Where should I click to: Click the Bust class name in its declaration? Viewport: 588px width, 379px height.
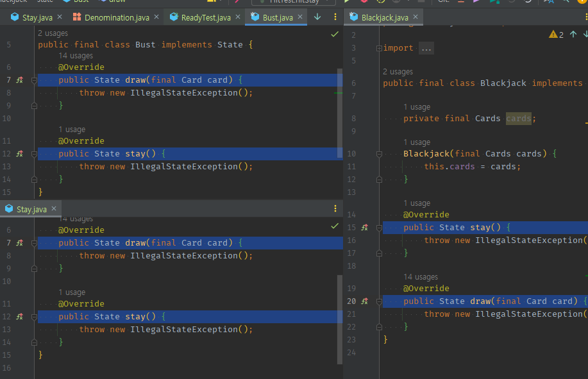pos(145,45)
